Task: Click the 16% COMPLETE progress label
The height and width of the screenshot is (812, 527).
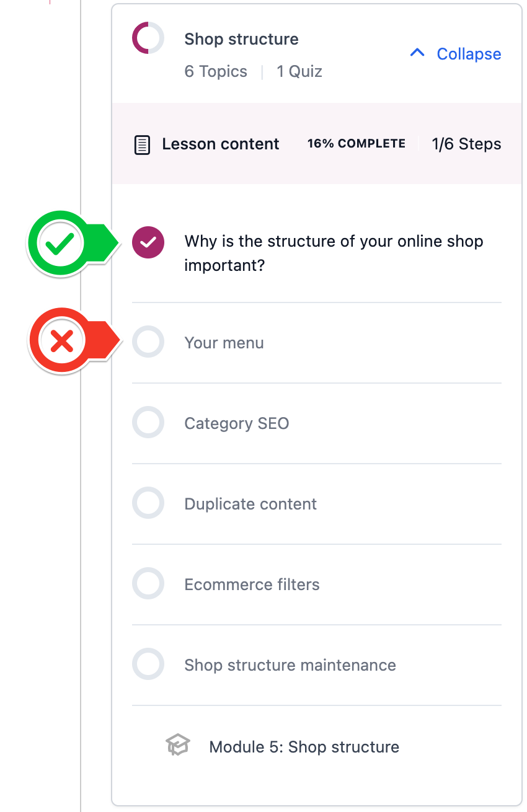Action: [356, 144]
